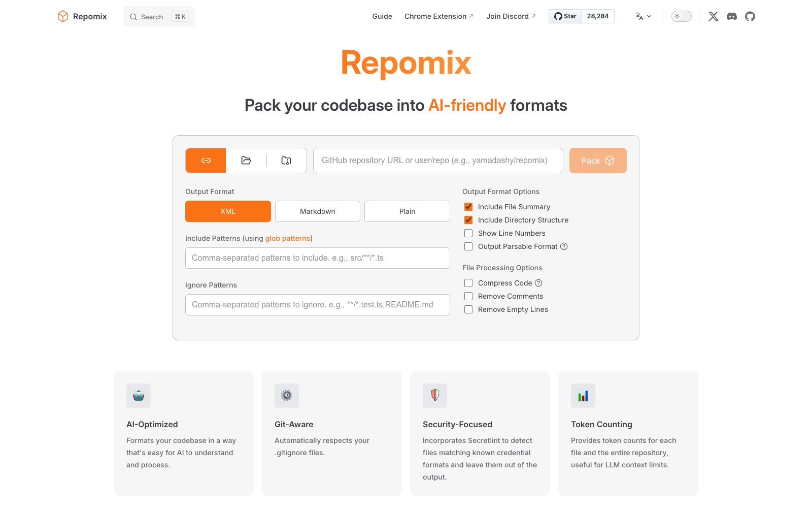This screenshot has height=508, width=812.
Task: Click the Security-Focused shield icon
Action: point(435,396)
